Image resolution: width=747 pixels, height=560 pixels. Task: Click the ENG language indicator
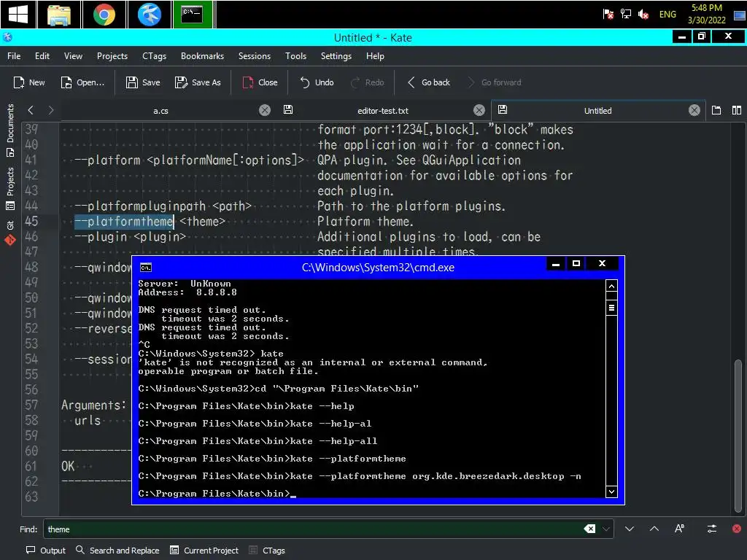tap(667, 15)
